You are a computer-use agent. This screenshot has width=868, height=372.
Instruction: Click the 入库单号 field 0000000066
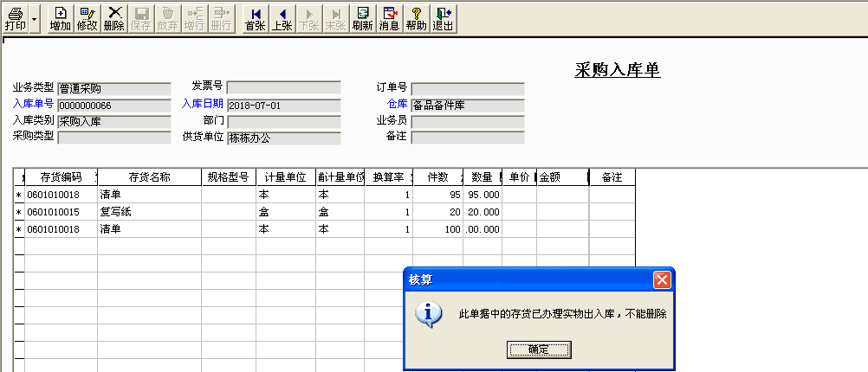(x=114, y=106)
